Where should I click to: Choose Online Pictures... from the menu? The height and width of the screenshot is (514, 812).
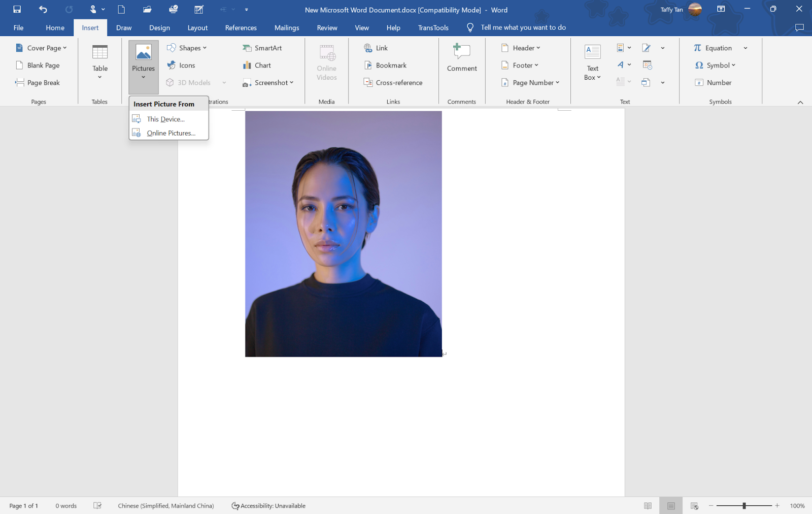pos(169,133)
